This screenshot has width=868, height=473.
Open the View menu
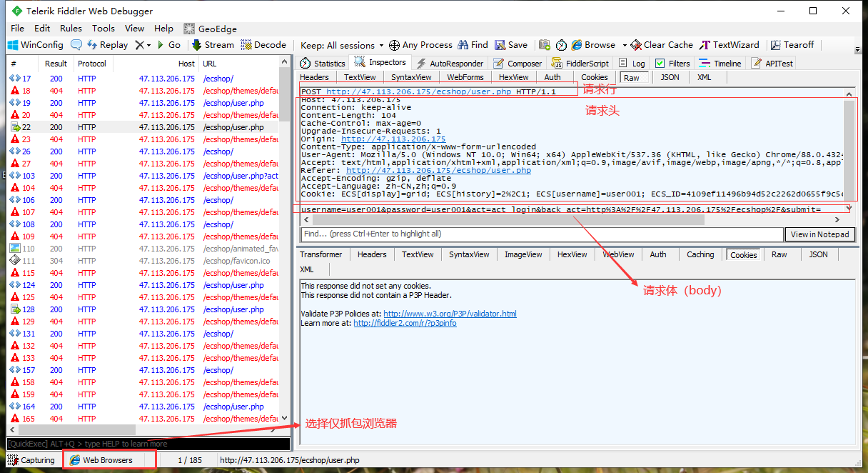click(x=135, y=29)
